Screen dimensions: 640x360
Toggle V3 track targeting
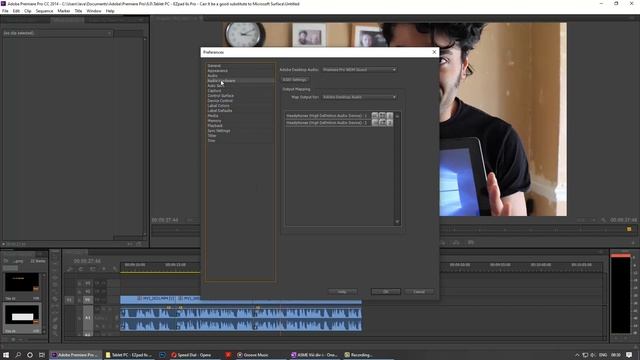[x=88, y=283]
